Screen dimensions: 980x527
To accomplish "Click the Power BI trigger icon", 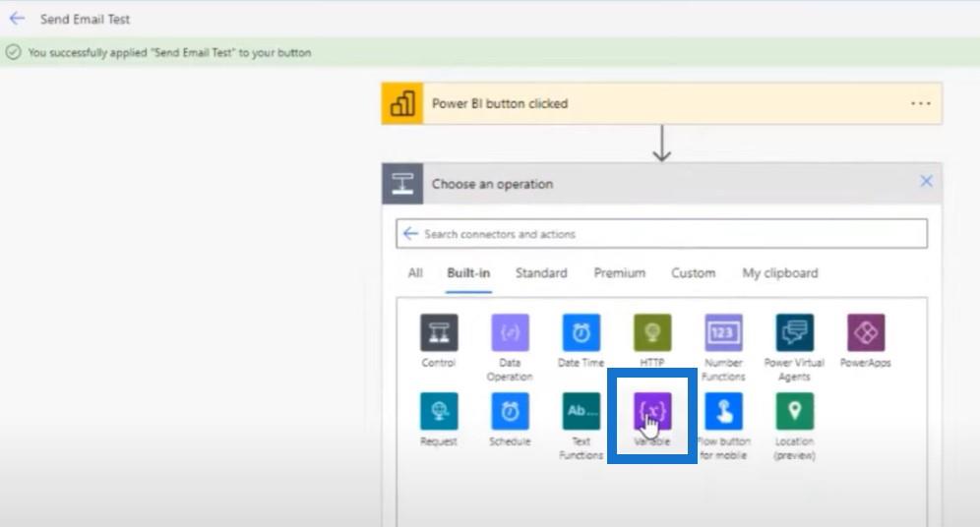I will (402, 103).
